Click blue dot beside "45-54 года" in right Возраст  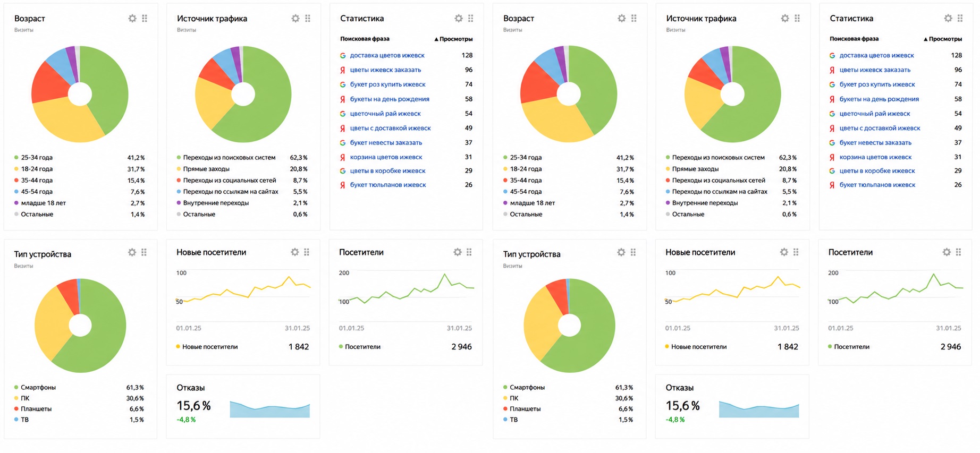tap(505, 192)
